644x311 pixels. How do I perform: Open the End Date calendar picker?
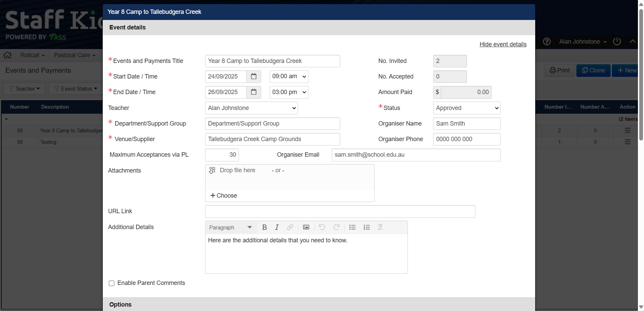coord(254,92)
